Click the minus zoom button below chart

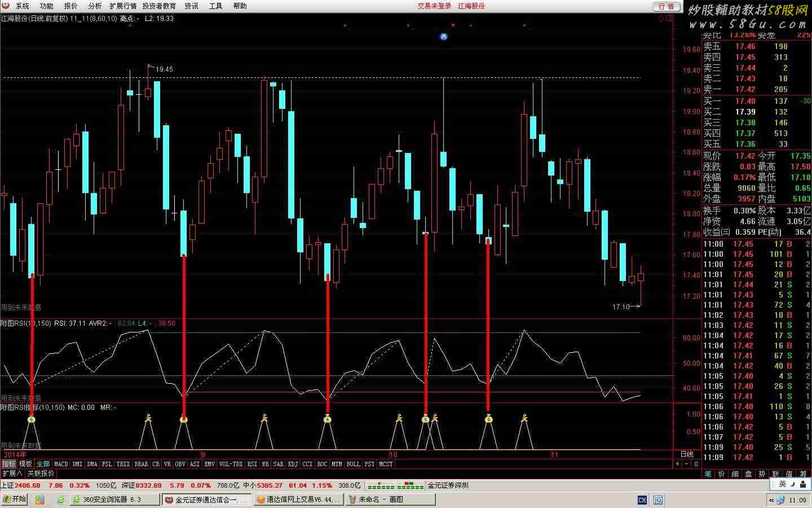point(687,464)
